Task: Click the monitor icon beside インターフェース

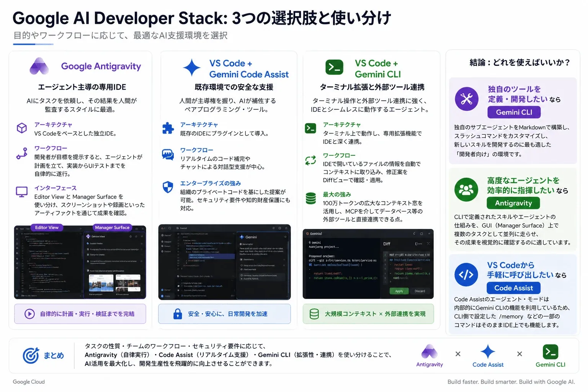Action: (22, 192)
